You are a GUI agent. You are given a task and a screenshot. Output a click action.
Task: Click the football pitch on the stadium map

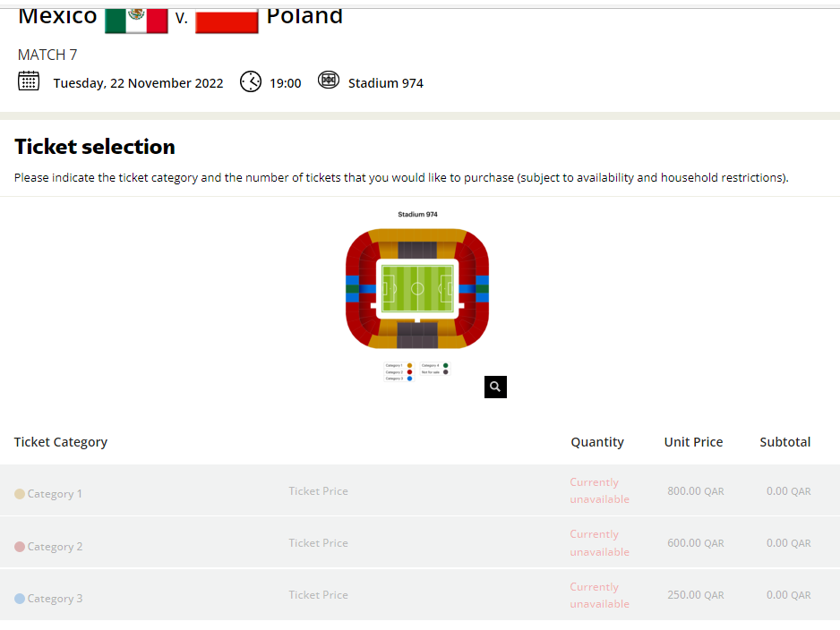click(x=417, y=288)
